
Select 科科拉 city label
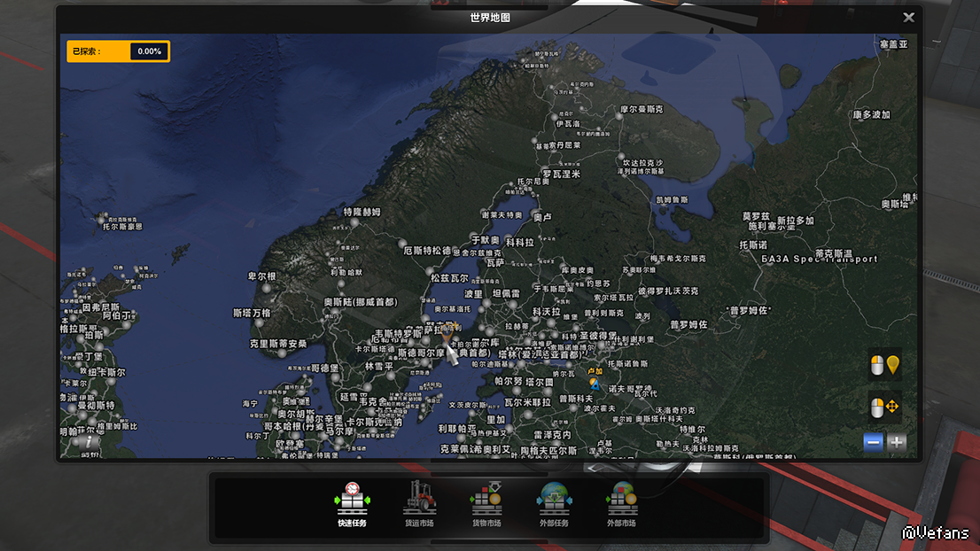coord(520,243)
